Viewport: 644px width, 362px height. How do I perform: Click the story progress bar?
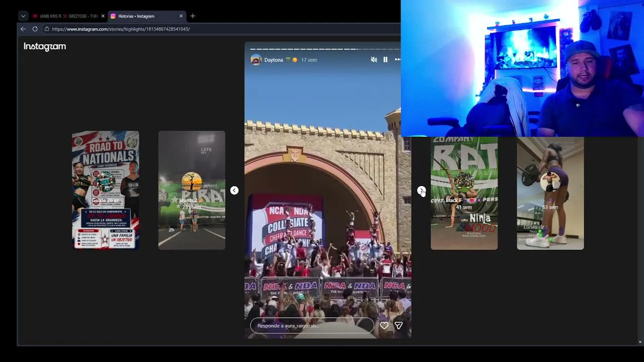[325, 49]
